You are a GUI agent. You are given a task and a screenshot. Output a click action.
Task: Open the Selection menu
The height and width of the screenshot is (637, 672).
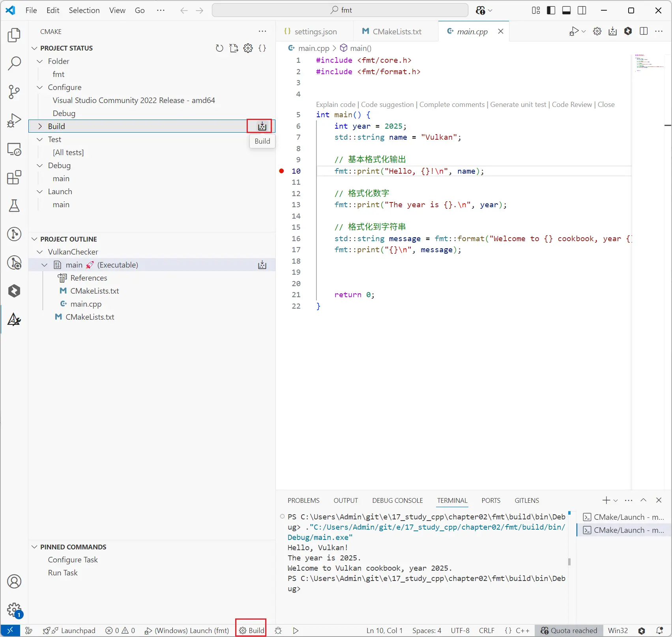tap(84, 10)
